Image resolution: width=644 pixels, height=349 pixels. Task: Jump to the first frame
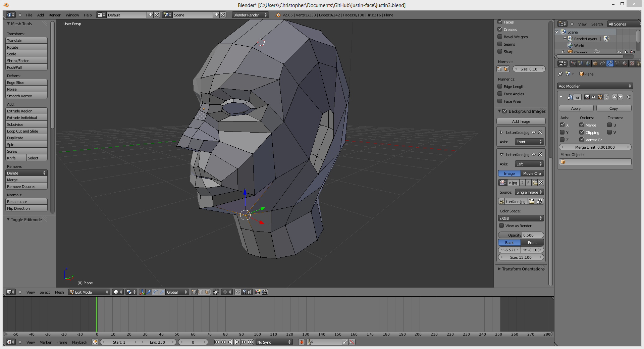coord(217,342)
